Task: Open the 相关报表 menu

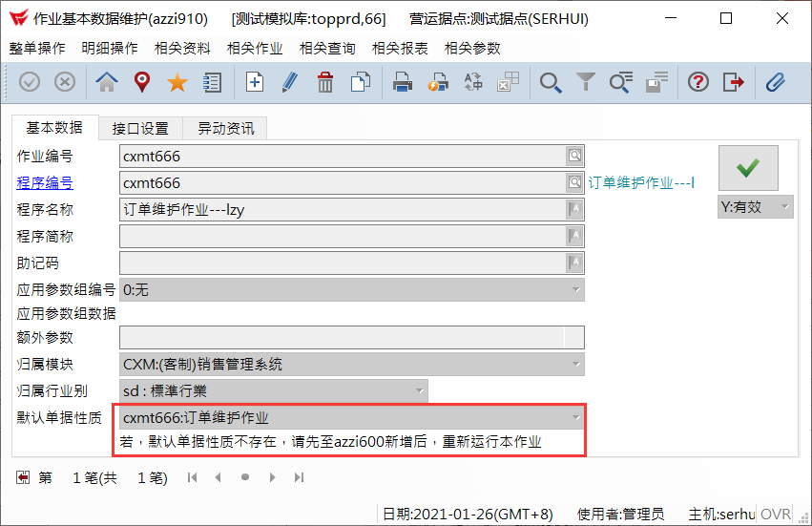Action: [x=400, y=48]
